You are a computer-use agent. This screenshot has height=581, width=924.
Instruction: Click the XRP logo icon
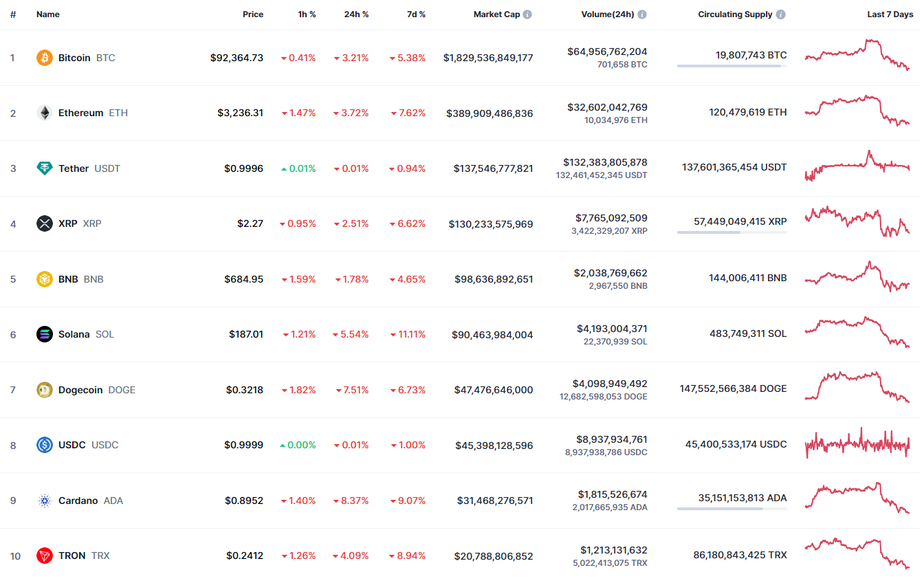pos(45,223)
